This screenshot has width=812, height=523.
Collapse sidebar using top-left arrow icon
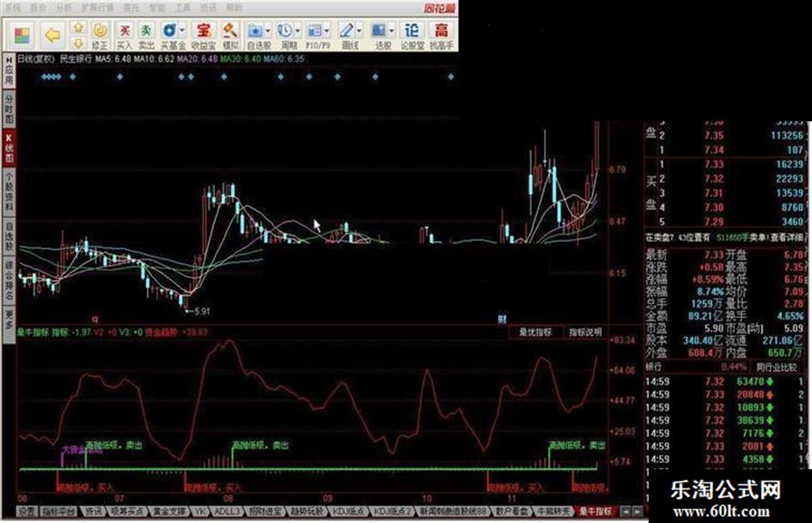pyautogui.click(x=9, y=59)
